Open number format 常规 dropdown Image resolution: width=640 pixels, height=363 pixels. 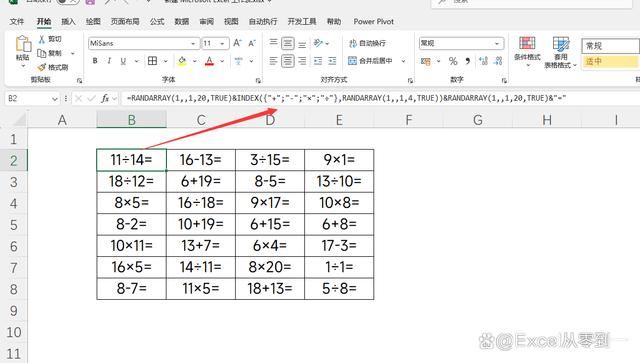497,43
